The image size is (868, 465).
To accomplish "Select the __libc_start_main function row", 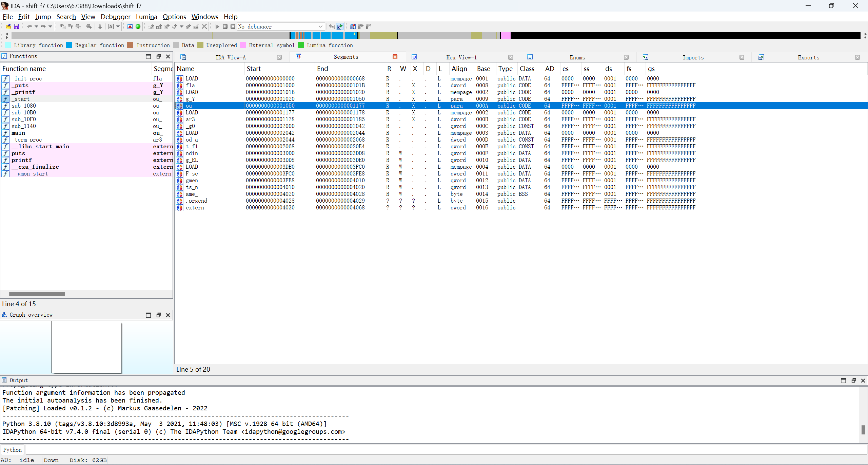I will click(x=87, y=147).
